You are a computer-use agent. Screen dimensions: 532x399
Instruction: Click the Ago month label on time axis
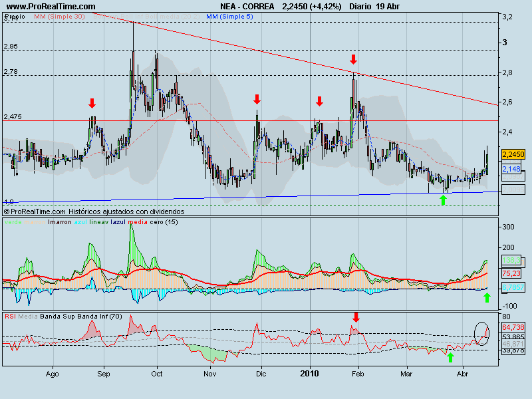(53, 374)
